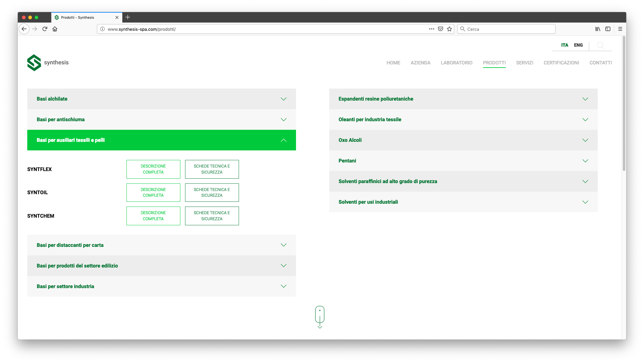
Task: Select the ITA language option
Action: click(564, 45)
